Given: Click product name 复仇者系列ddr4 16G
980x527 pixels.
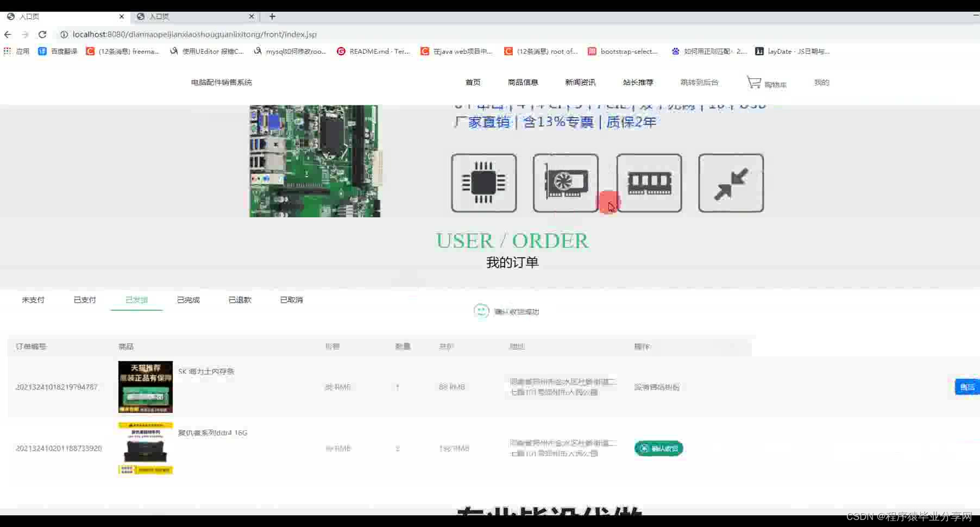Looking at the screenshot, I should [x=212, y=433].
